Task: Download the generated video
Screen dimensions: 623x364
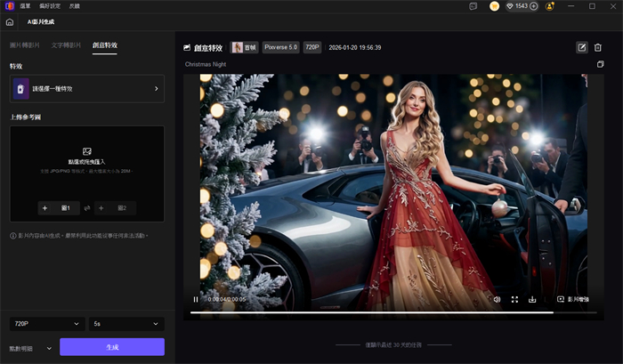Action: click(x=531, y=300)
